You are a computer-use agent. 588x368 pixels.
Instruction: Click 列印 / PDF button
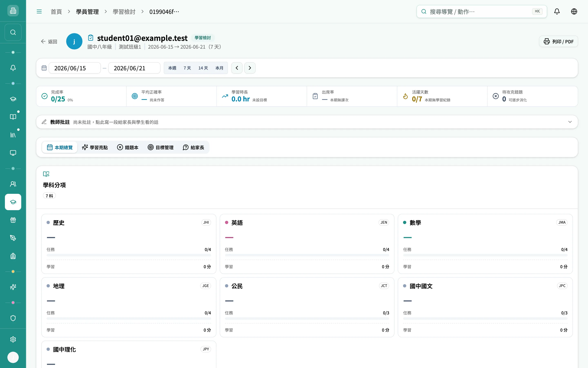tap(558, 41)
